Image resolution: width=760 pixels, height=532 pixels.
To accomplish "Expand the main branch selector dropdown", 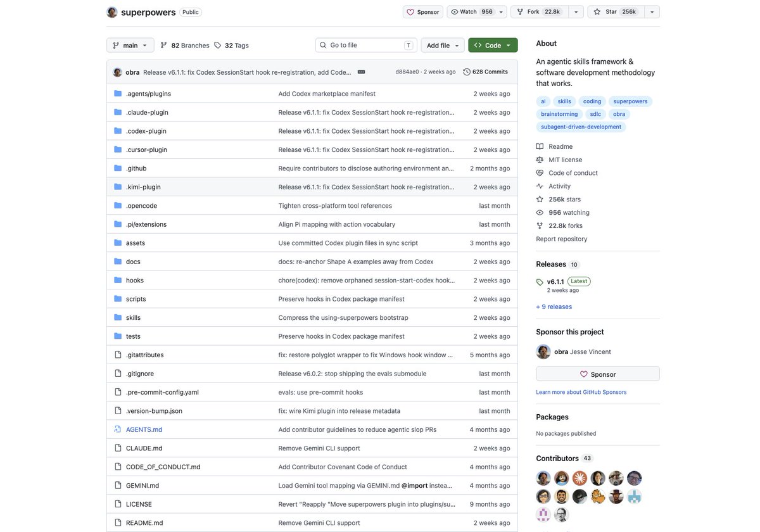I will pyautogui.click(x=131, y=46).
